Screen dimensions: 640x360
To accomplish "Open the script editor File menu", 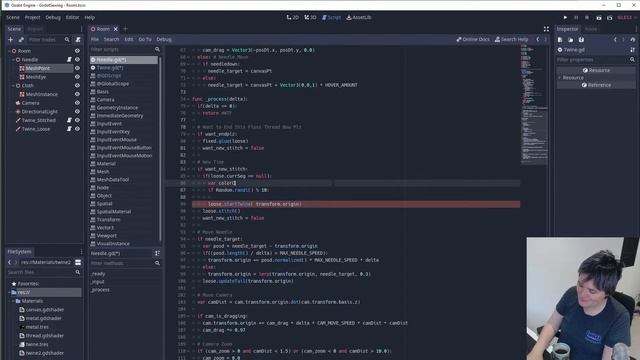I will pos(95,39).
